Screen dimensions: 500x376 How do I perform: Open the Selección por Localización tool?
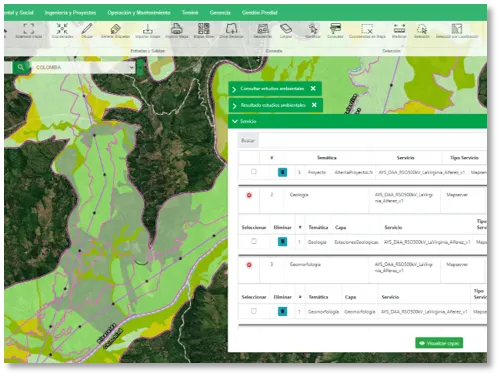(457, 28)
